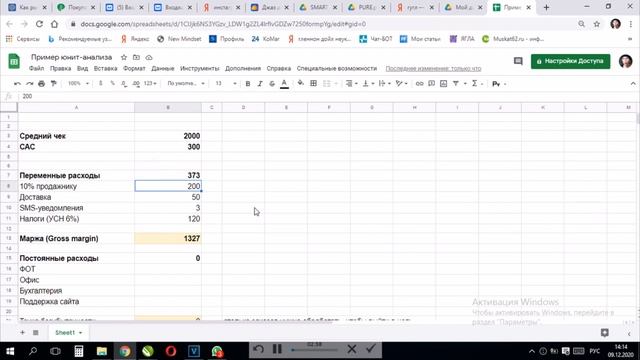
Task: Open the font family dropdown
Action: (x=186, y=83)
